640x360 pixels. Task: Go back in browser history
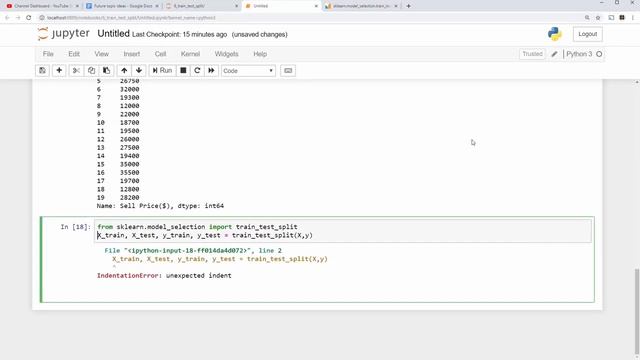click(7, 18)
